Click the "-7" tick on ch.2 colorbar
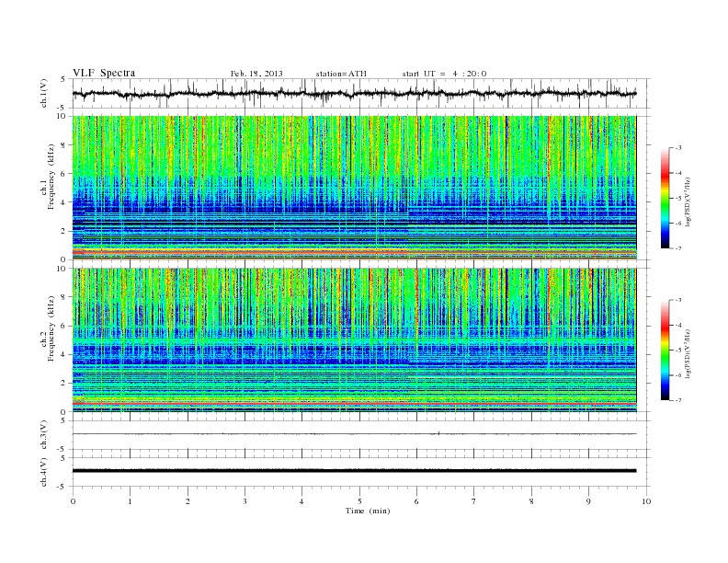The width and height of the screenshot is (728, 563). pos(677,400)
